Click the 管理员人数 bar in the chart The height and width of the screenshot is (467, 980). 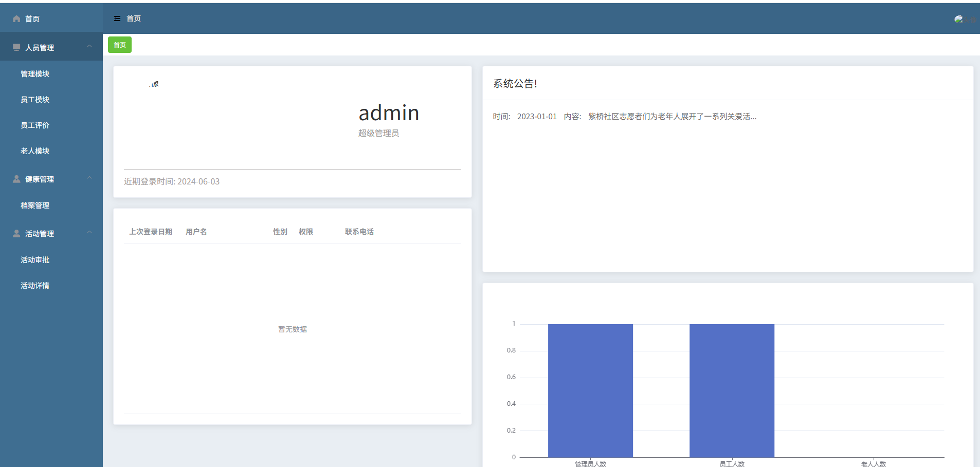click(590, 390)
